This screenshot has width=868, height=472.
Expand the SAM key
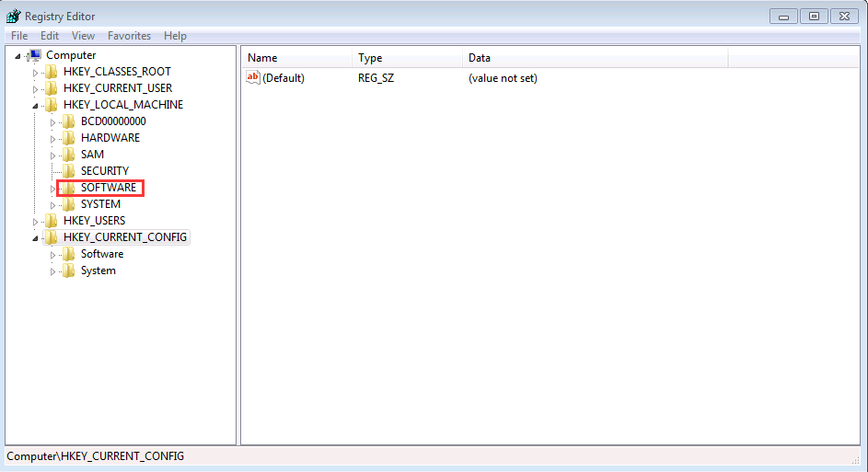point(53,155)
